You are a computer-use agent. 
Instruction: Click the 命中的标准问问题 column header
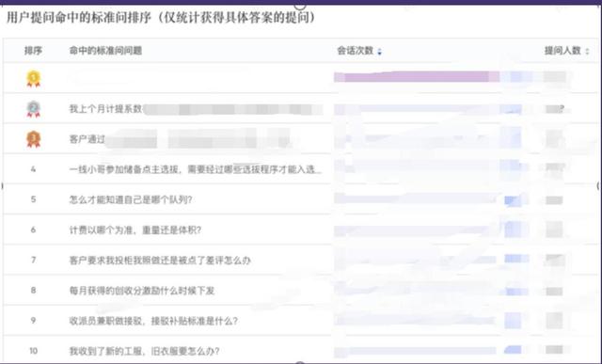pyautogui.click(x=105, y=51)
